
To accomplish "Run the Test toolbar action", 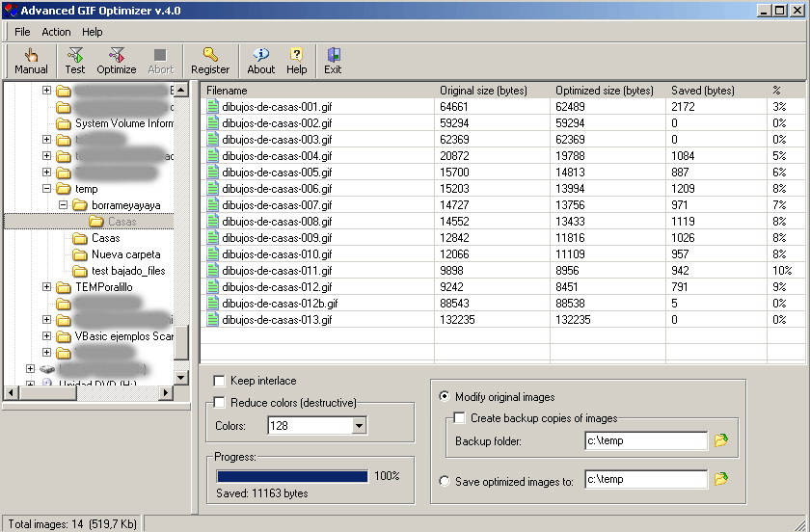I will [x=75, y=61].
